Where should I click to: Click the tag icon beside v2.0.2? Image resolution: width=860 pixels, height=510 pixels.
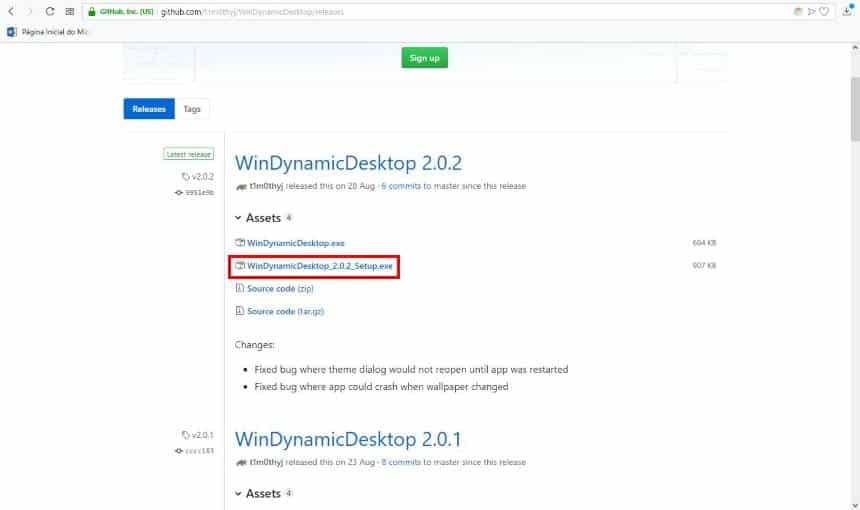(185, 177)
